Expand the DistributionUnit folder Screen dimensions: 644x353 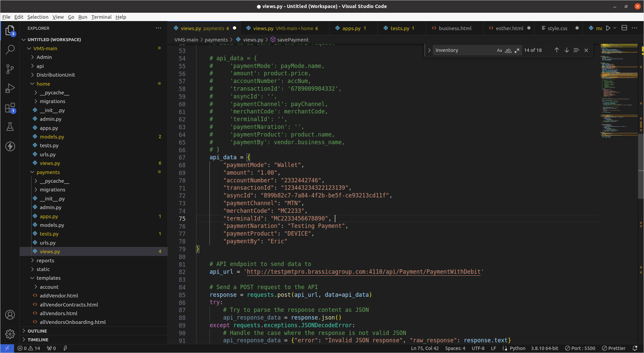coord(94,75)
